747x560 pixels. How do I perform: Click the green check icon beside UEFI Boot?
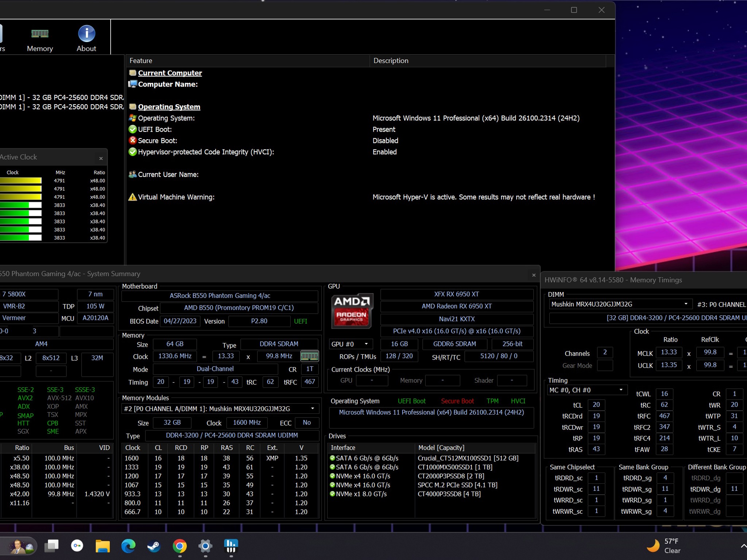[x=133, y=129]
